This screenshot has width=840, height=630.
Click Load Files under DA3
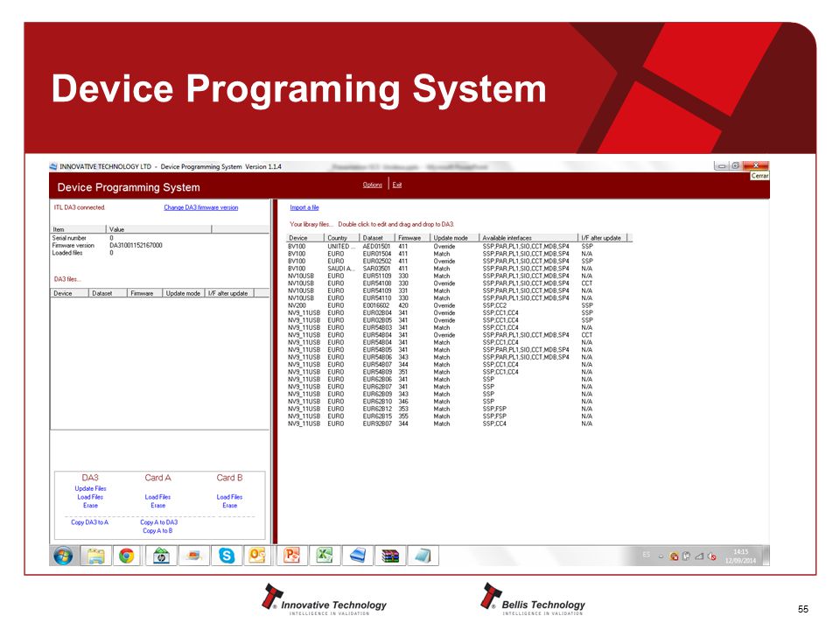[x=90, y=497]
